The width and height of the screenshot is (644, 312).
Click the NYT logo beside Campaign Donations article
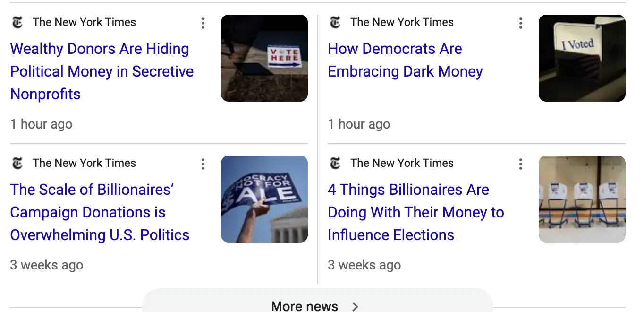(x=17, y=163)
